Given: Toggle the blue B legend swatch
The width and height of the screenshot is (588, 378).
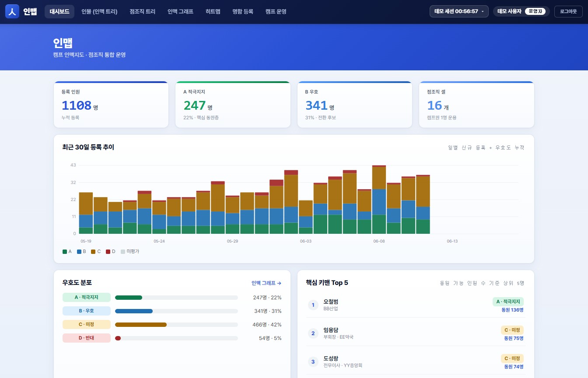Looking at the screenshot, I should (79, 252).
